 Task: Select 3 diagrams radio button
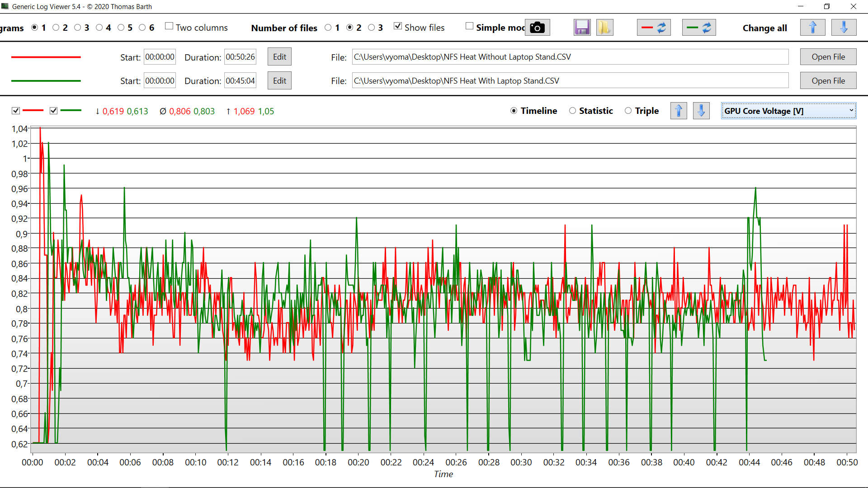78,28
